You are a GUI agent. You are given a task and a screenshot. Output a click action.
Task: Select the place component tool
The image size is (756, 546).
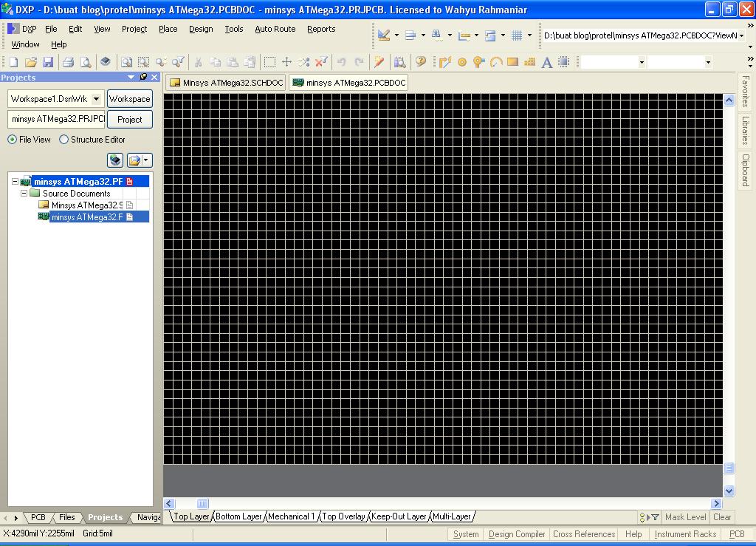coord(563,61)
